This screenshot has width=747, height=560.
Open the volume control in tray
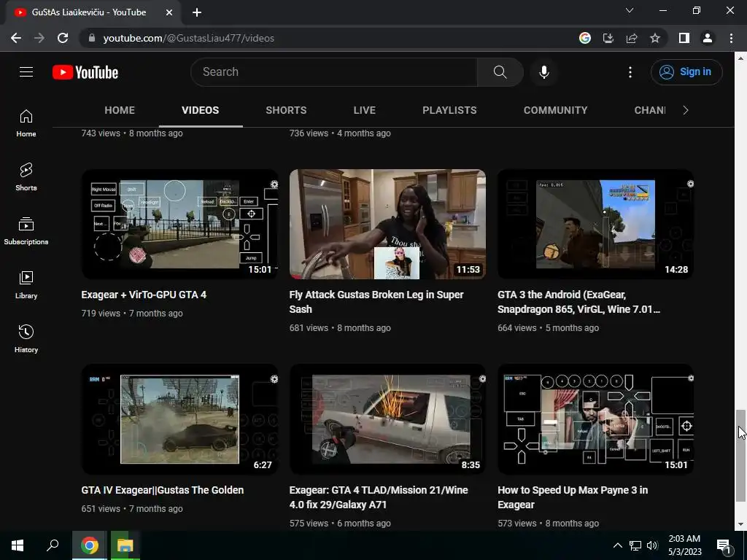pos(652,545)
